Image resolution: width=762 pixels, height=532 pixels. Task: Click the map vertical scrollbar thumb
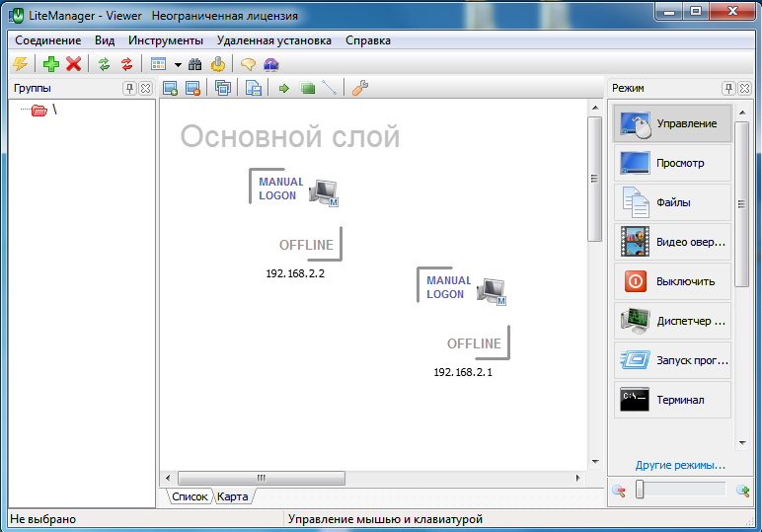pyautogui.click(x=594, y=179)
